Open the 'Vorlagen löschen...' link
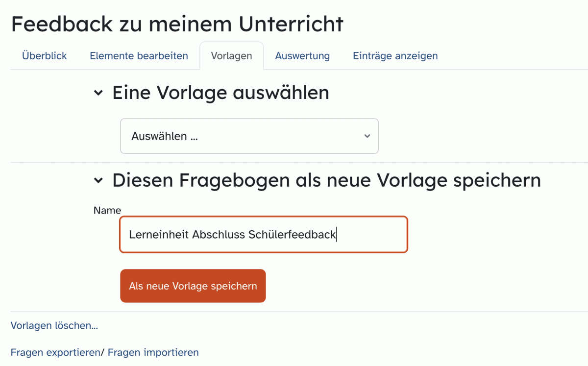This screenshot has height=366, width=588. point(54,326)
